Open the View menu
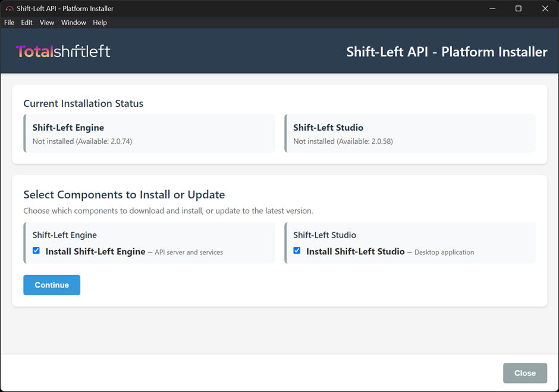Viewport: 559px width, 392px height. pos(46,23)
